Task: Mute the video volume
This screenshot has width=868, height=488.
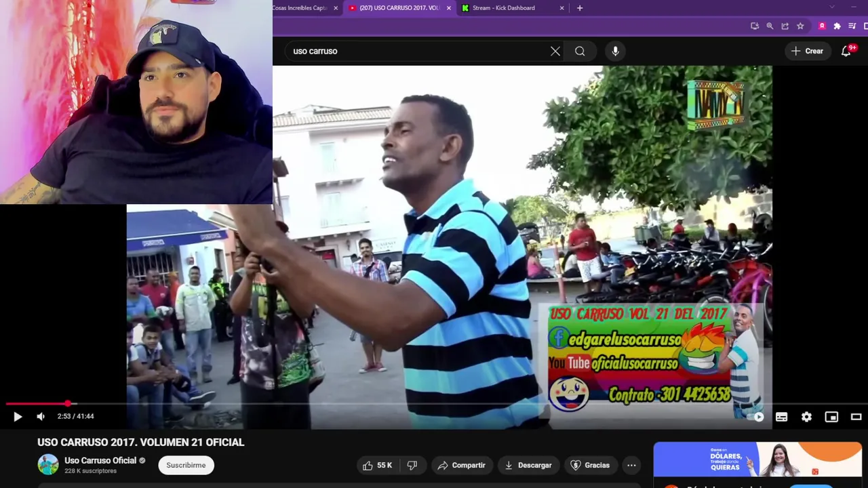Action: (x=41, y=417)
